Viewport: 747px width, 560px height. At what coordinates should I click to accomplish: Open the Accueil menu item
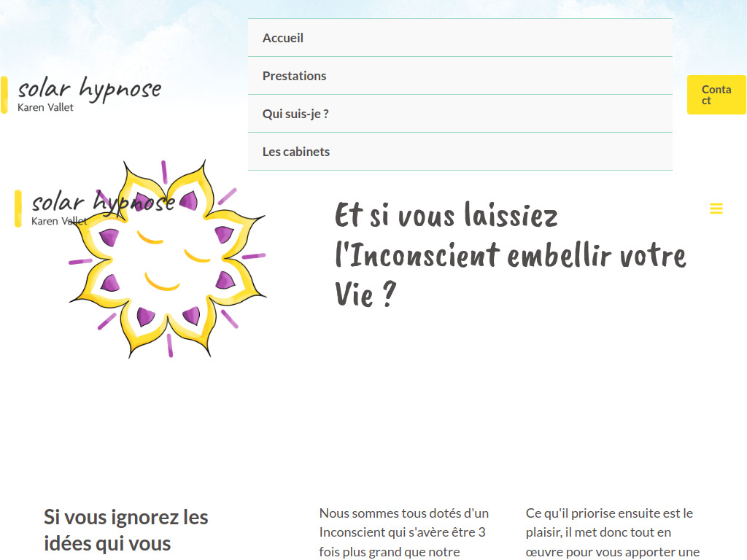[x=283, y=38]
